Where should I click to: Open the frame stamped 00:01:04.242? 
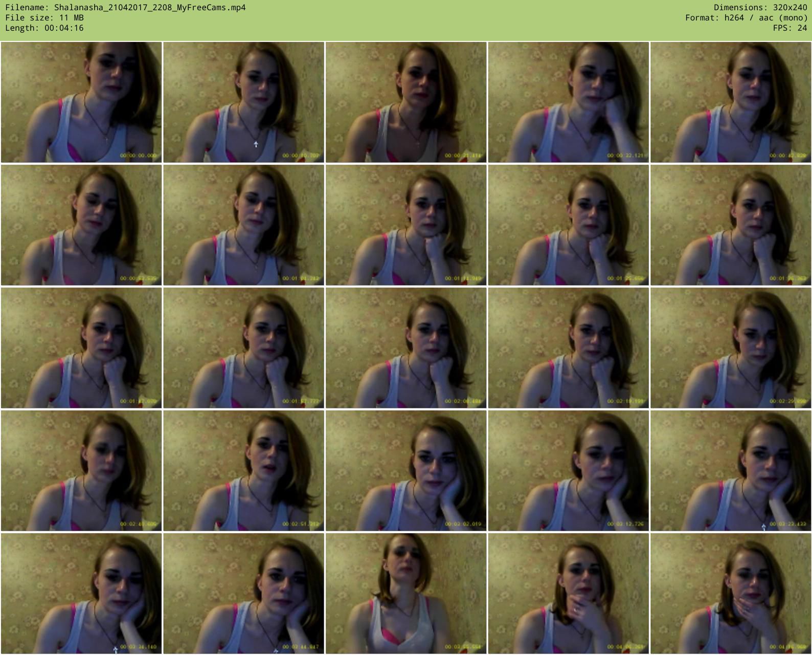coord(243,225)
